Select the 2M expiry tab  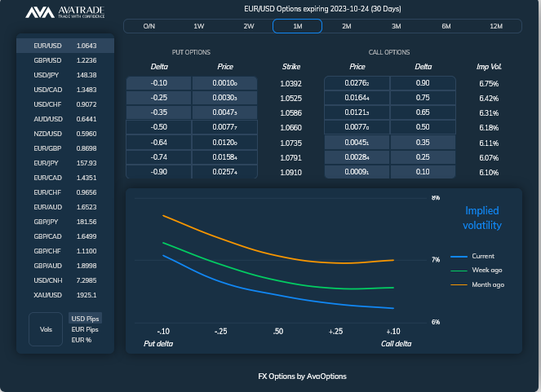(x=347, y=26)
